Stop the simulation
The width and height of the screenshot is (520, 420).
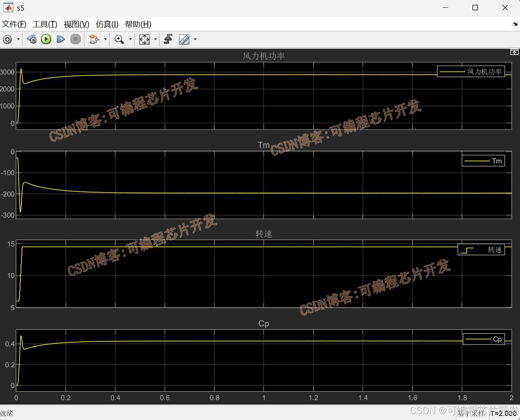pos(76,39)
